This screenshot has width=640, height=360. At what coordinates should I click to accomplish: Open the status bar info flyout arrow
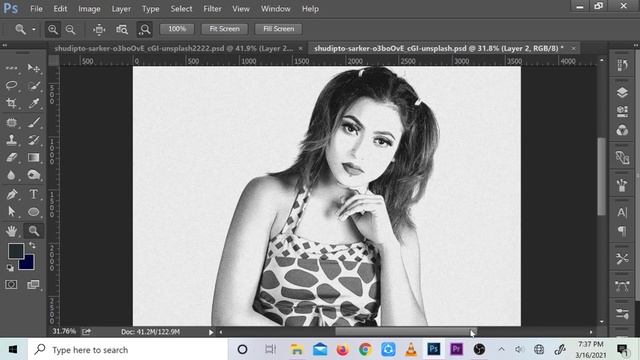click(211, 332)
